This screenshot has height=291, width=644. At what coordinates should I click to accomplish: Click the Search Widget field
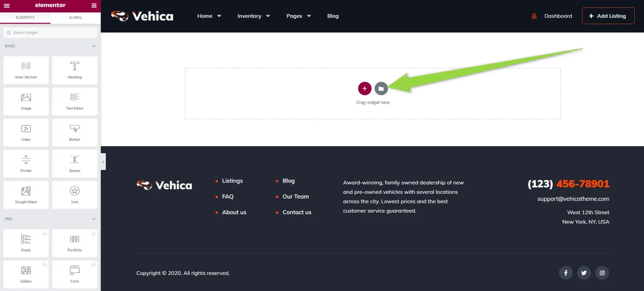click(x=50, y=33)
